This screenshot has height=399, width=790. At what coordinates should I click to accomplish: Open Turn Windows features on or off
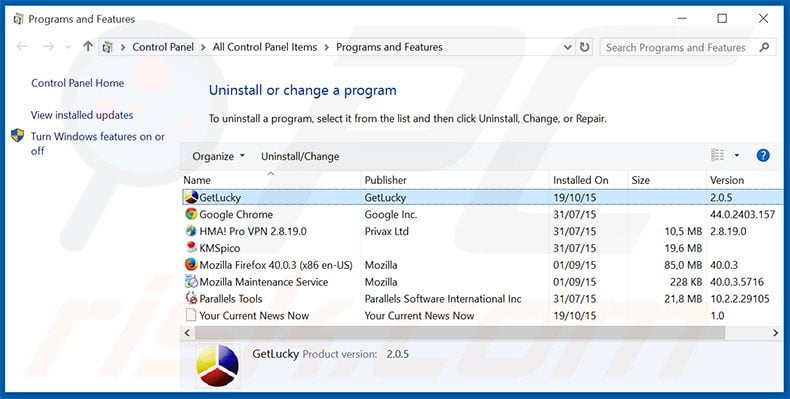[x=98, y=144]
